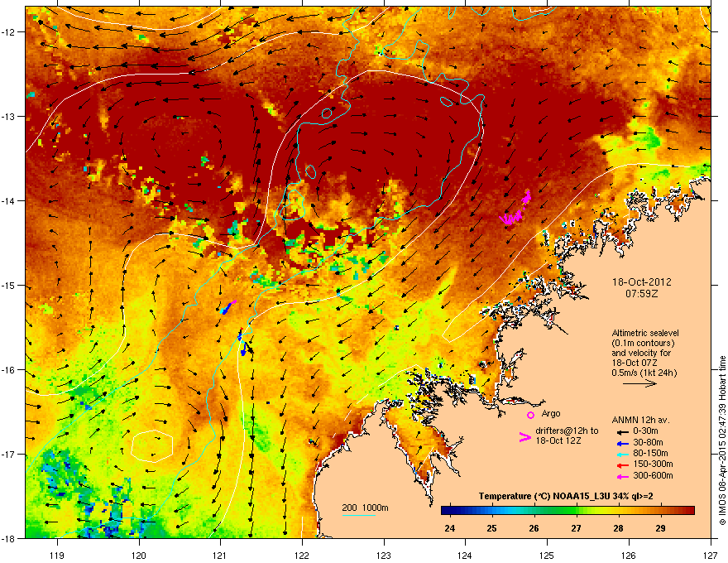Click the longitude axis label 123

click(x=384, y=555)
